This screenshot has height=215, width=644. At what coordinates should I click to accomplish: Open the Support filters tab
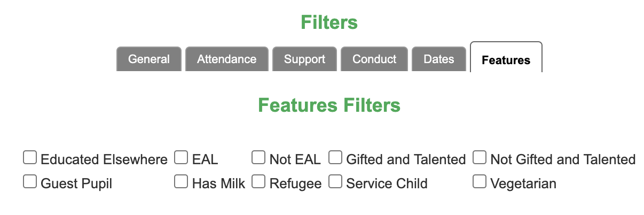[304, 59]
